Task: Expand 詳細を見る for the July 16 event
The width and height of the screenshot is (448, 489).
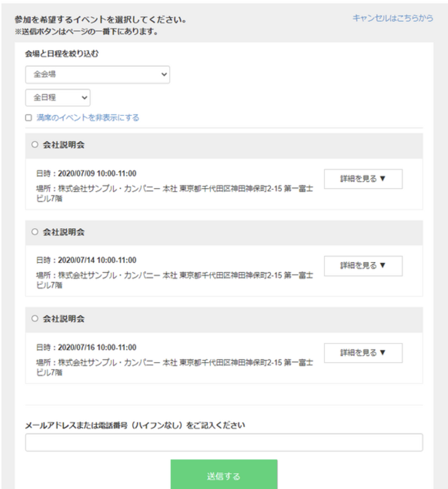Action: (363, 354)
